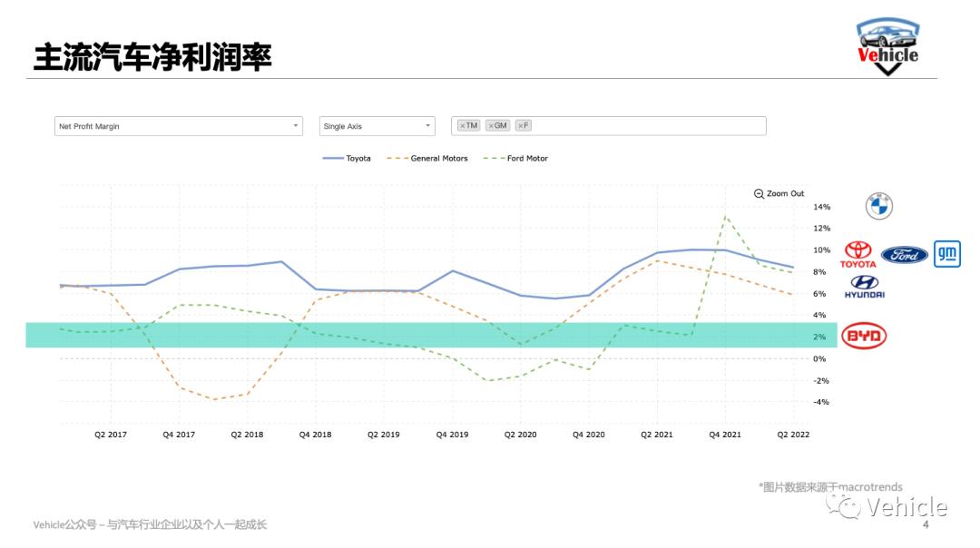This screenshot has height=548, width=980.
Task: Click the Q2 2022 axis label
Action: click(x=793, y=435)
